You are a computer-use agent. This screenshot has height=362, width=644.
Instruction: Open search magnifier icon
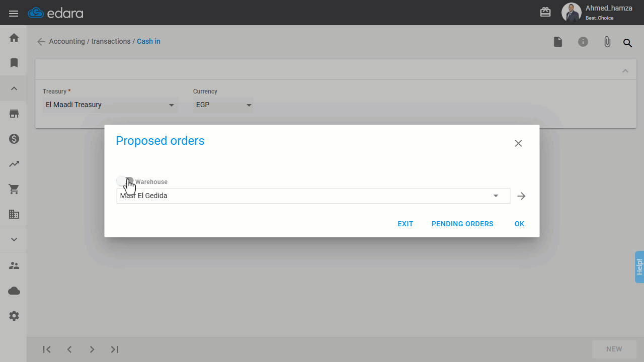point(628,43)
